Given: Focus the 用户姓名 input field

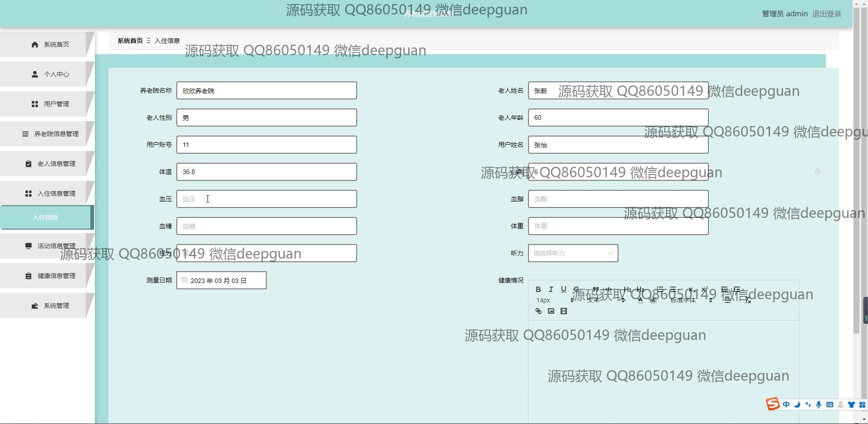Looking at the screenshot, I should [x=618, y=145].
